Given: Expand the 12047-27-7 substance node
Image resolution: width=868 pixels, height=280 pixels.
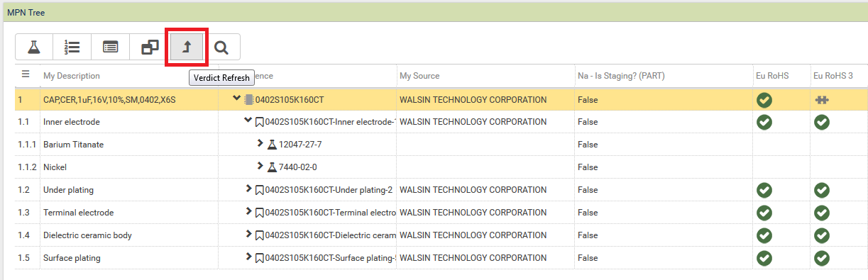Looking at the screenshot, I should 260,144.
